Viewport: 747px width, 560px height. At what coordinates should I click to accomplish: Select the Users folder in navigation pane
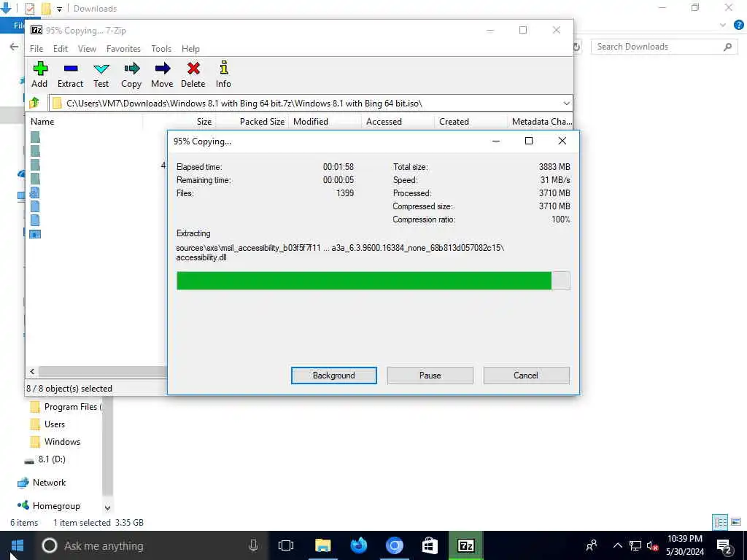click(x=54, y=424)
